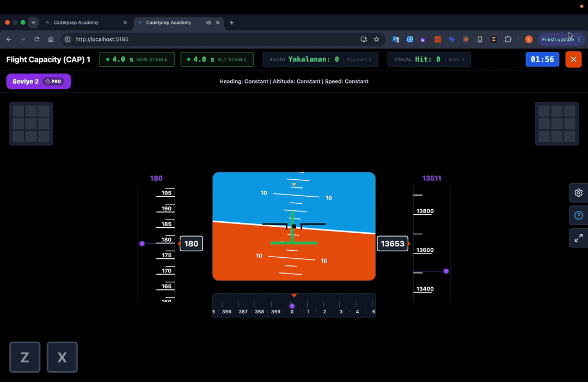588x382 pixels.
Task: Toggle fullscreen with the expand arrows icon
Action: tap(578, 238)
